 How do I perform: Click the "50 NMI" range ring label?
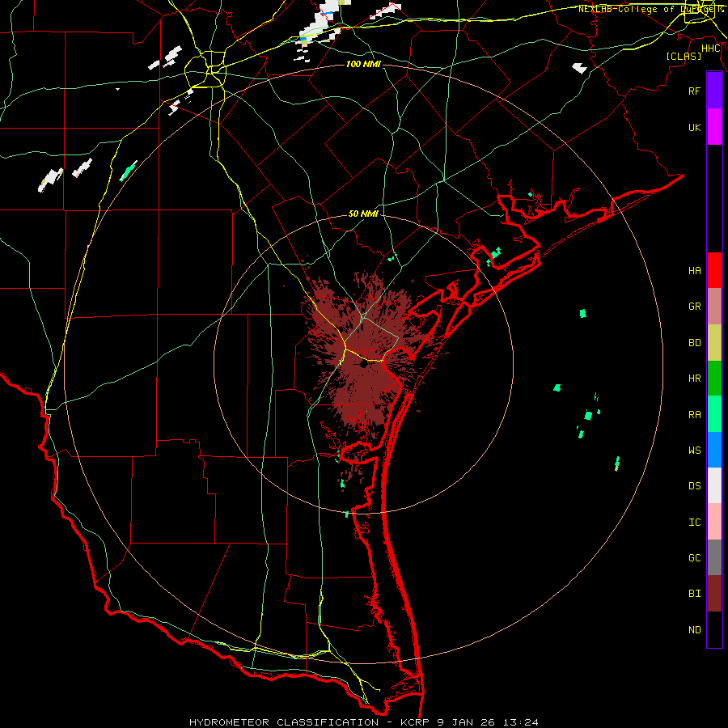pos(363,214)
